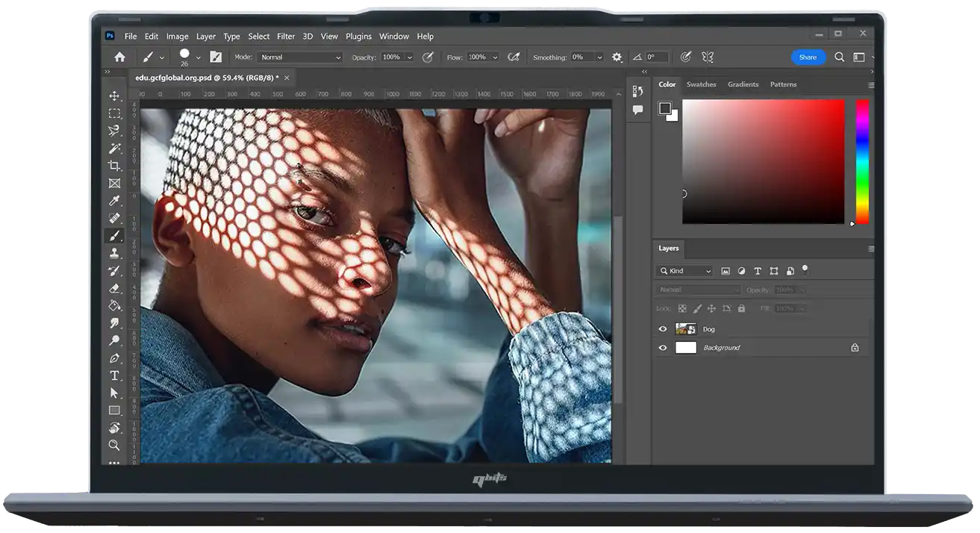Screen dimensions: 980x533
Task: Open the brush Mode dropdown
Action: pyautogui.click(x=299, y=57)
